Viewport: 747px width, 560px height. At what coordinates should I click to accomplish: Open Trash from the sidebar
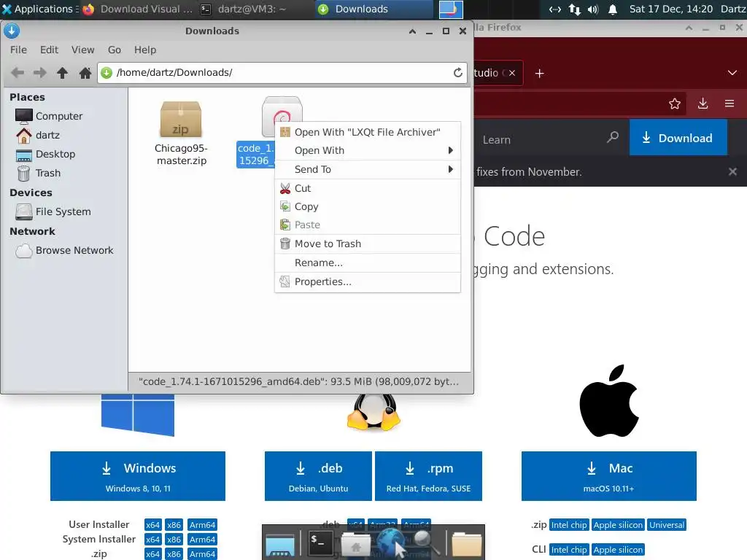[x=38, y=174]
